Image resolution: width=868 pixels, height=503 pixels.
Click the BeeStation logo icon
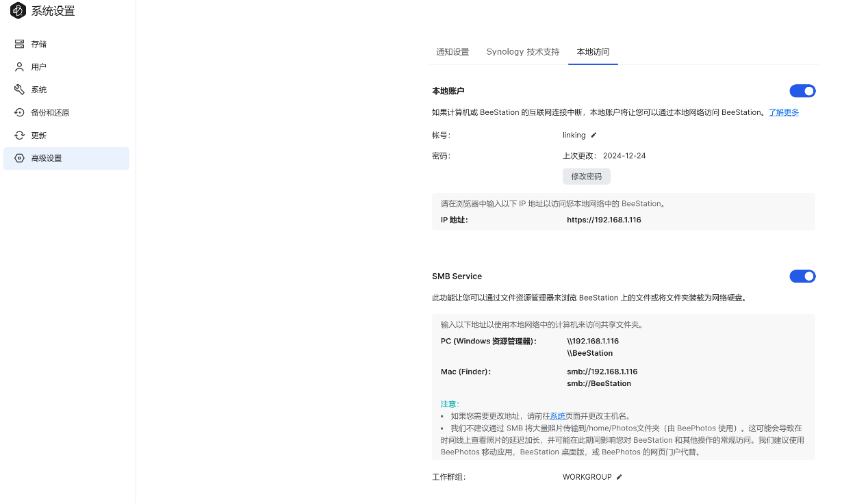coord(18,11)
